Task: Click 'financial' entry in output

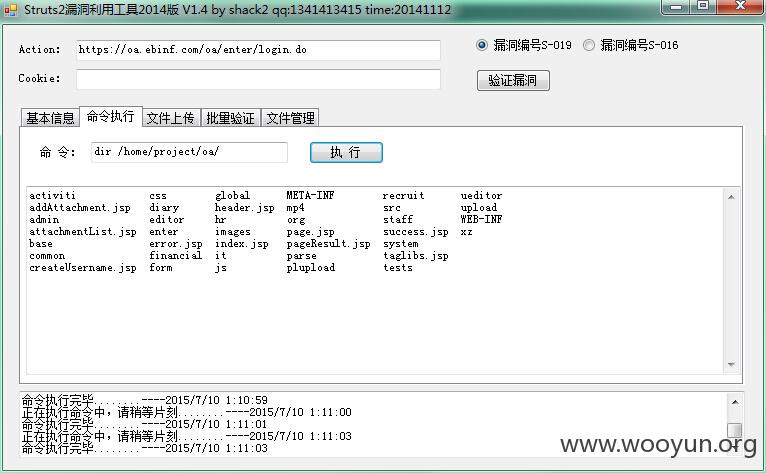Action: pos(175,256)
